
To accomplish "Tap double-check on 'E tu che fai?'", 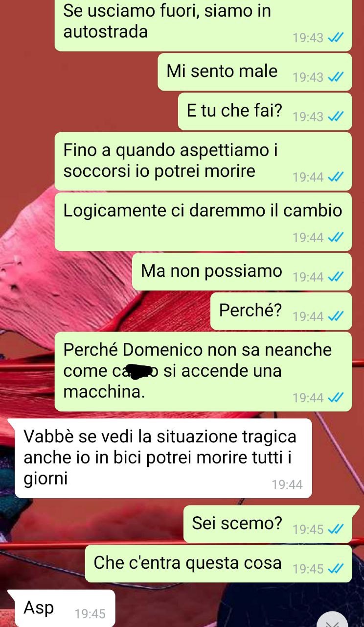I will (x=336, y=117).
